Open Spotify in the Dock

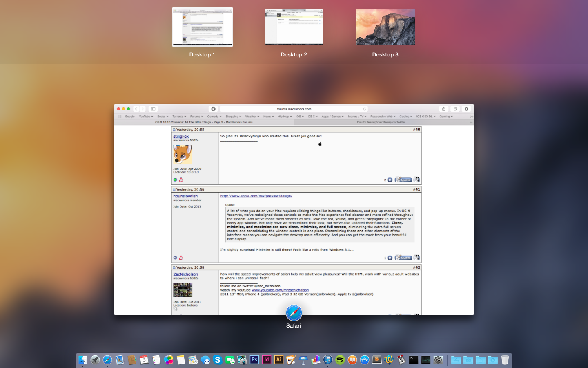(x=340, y=360)
